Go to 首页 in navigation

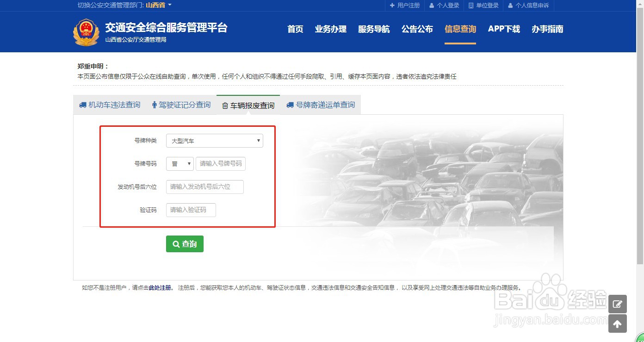(x=295, y=29)
